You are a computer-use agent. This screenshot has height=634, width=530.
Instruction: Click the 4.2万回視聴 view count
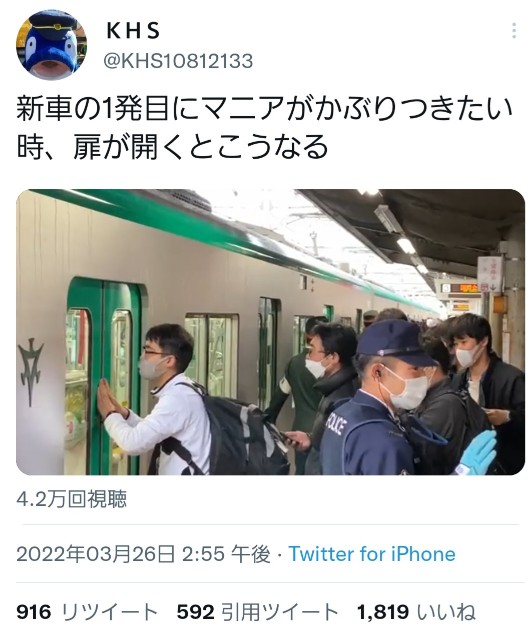point(72,499)
